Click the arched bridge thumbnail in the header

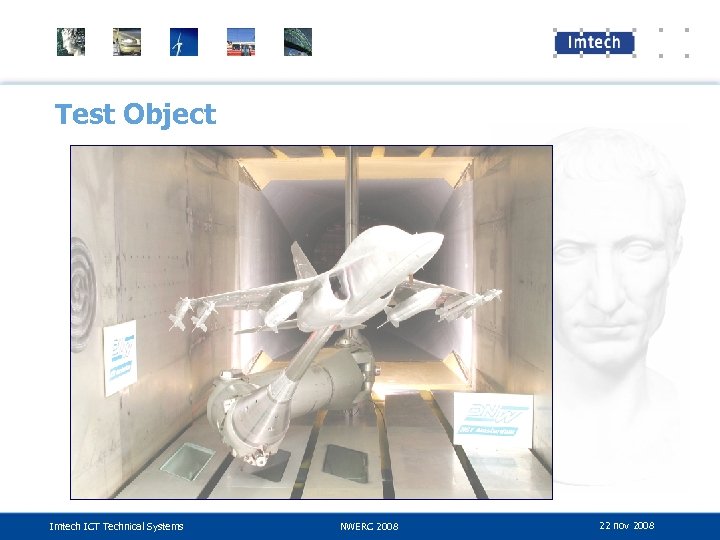tap(298, 42)
